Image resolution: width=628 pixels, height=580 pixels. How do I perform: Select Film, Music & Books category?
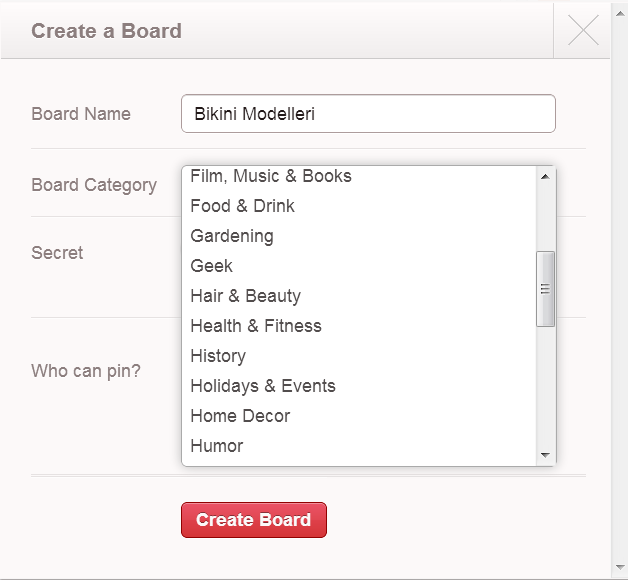[x=271, y=176]
